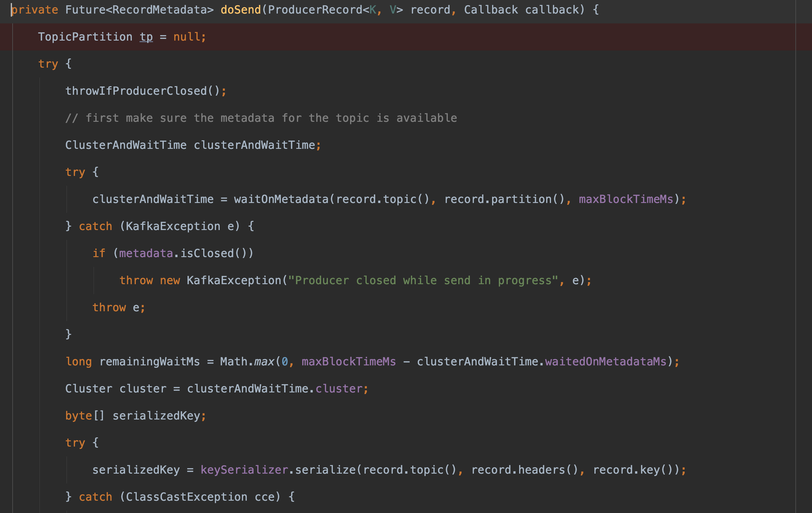Click record.key() in the serialize call
812x513 pixels.
[633, 470]
